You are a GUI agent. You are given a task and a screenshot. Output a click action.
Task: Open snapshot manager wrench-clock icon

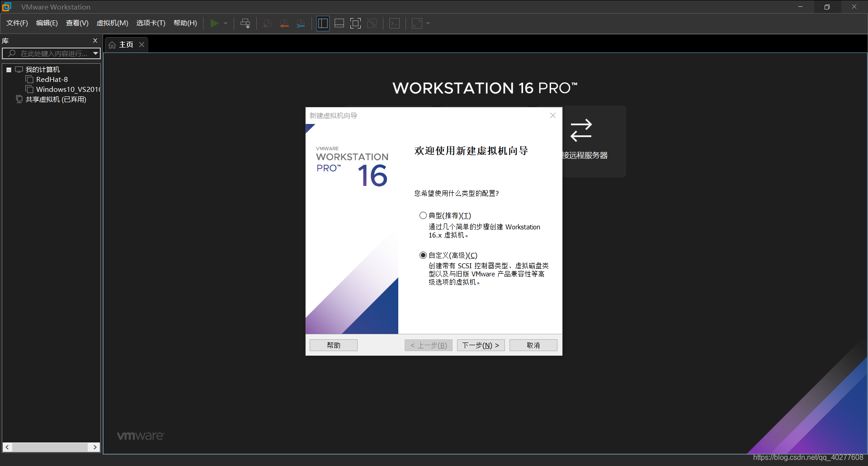pos(301,24)
